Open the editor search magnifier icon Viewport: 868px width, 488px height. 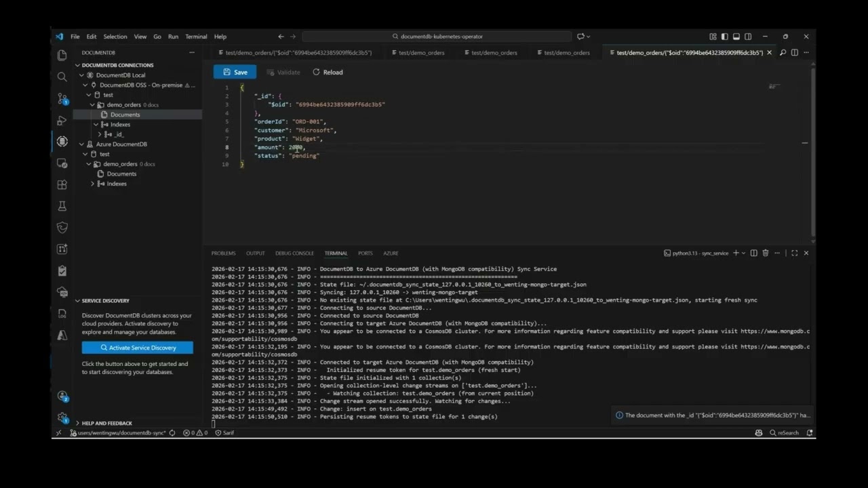pyautogui.click(x=783, y=52)
